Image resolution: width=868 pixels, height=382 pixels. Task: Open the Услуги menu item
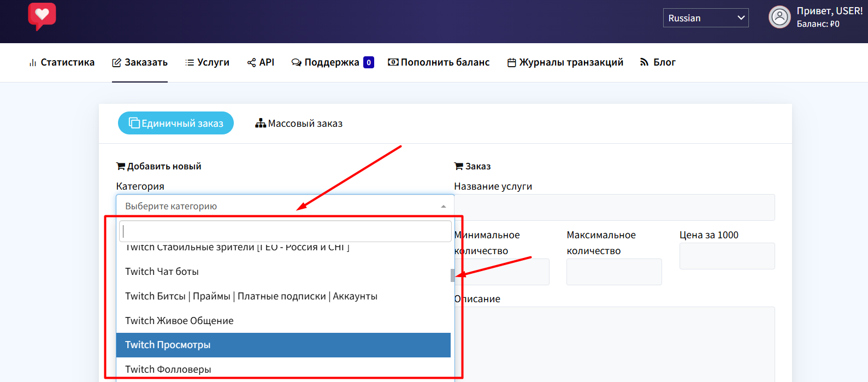pos(207,62)
